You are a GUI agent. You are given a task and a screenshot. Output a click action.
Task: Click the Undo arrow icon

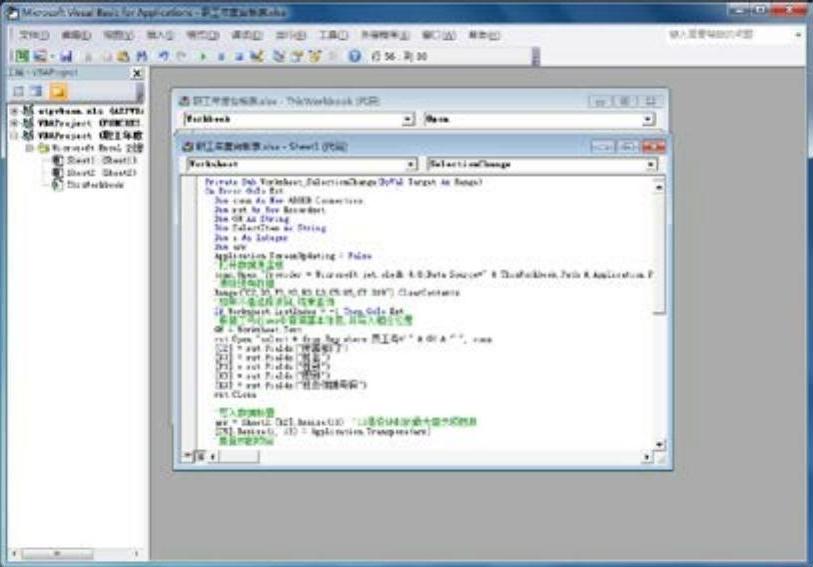coord(164,56)
